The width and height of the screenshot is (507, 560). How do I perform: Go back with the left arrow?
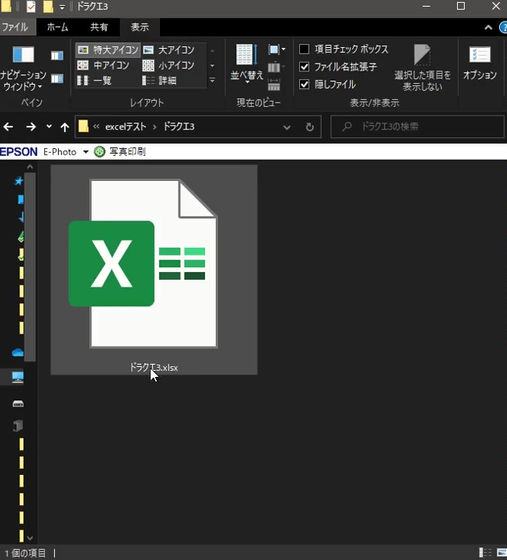tap(8, 127)
